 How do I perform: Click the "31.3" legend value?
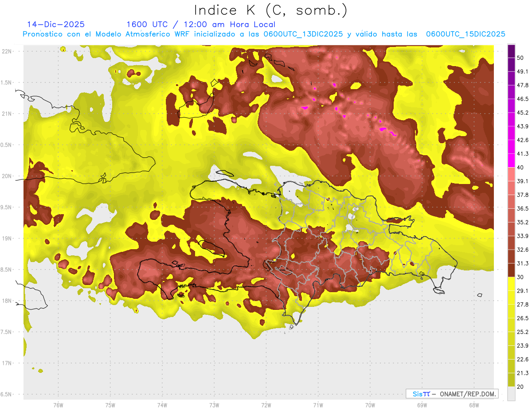click(523, 263)
